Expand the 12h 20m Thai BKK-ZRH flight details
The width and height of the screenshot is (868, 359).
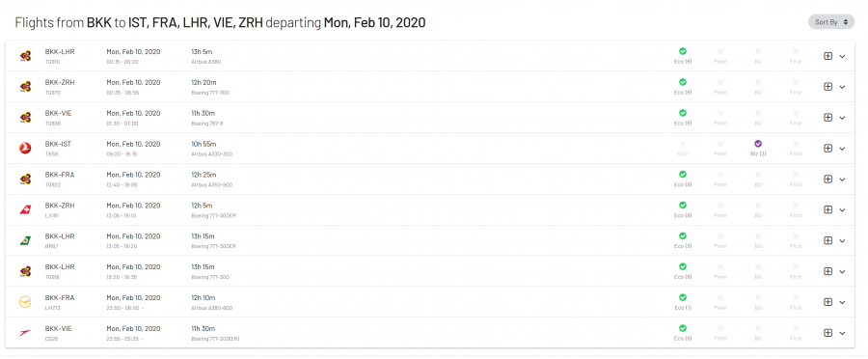point(842,87)
